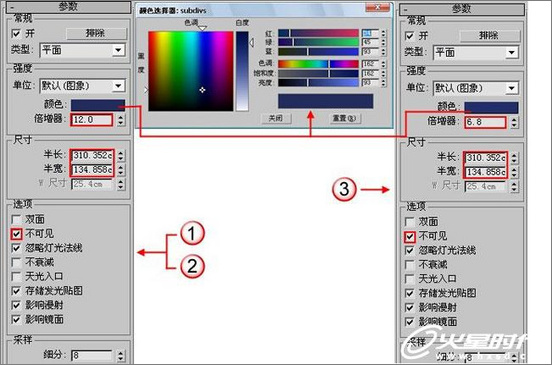552x365 pixels.
Task: Click the 绿 green slider bar
Action: click(318, 42)
